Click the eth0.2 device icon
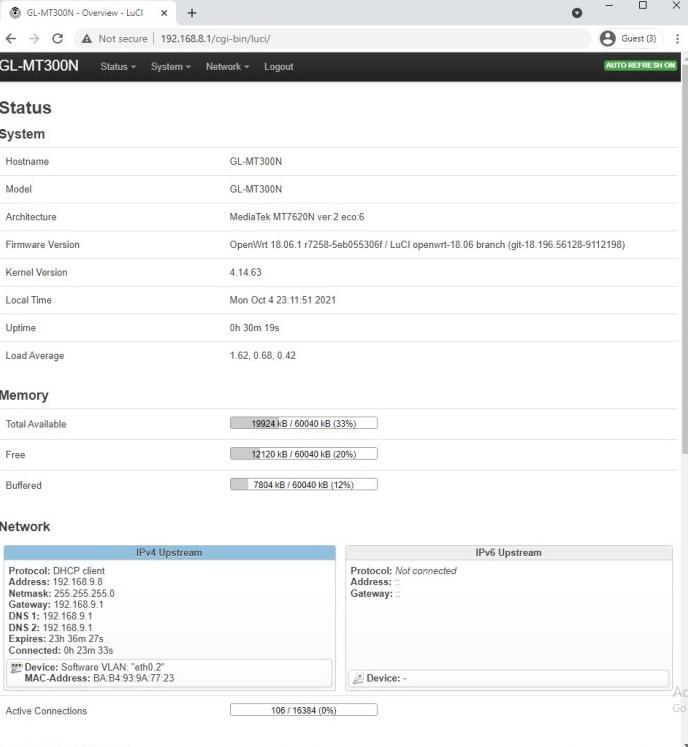This screenshot has width=688, height=747. click(x=16, y=667)
